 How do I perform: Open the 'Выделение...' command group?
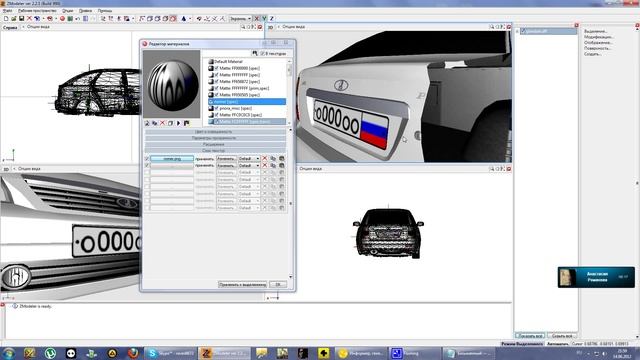[x=596, y=31]
